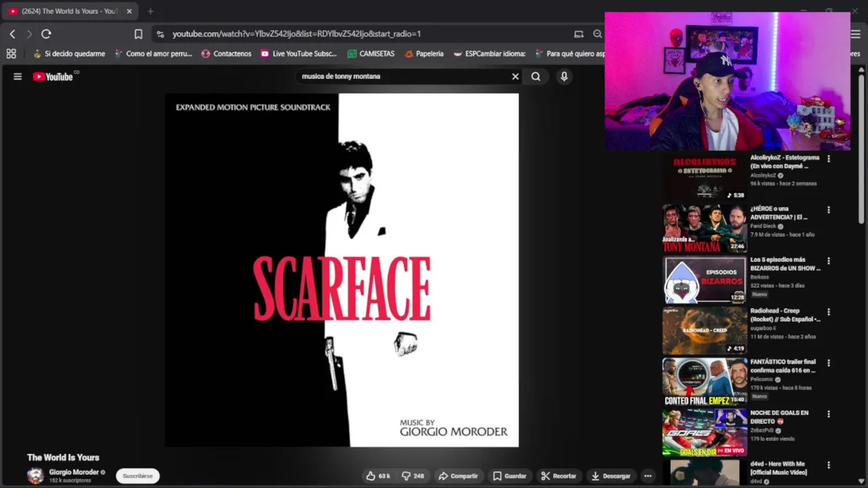
Task: Reload the page with the refresh icon
Action: pos(46,34)
